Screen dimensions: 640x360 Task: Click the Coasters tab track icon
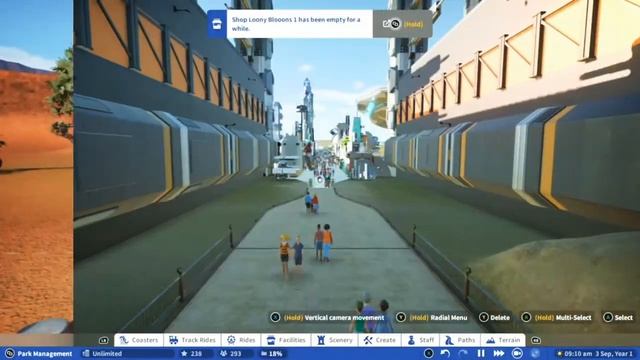(124, 340)
